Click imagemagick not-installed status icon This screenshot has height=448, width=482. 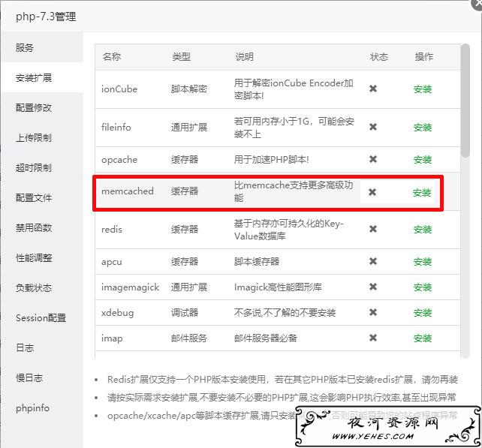(x=373, y=287)
